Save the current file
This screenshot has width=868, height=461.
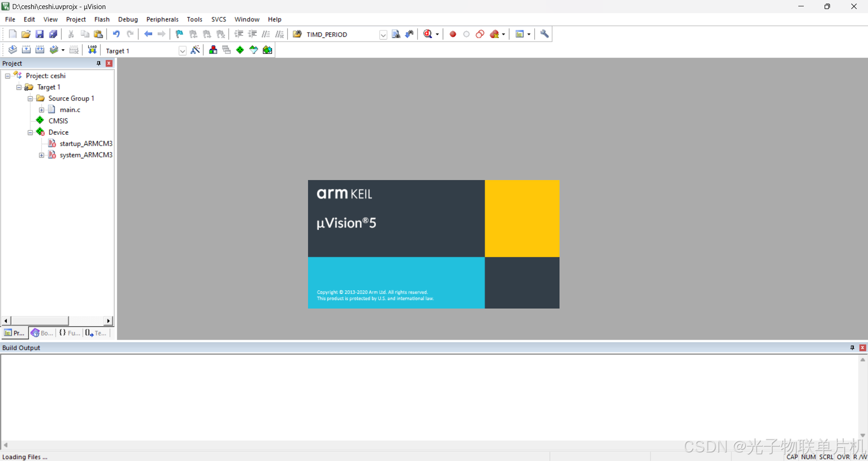pos(40,34)
